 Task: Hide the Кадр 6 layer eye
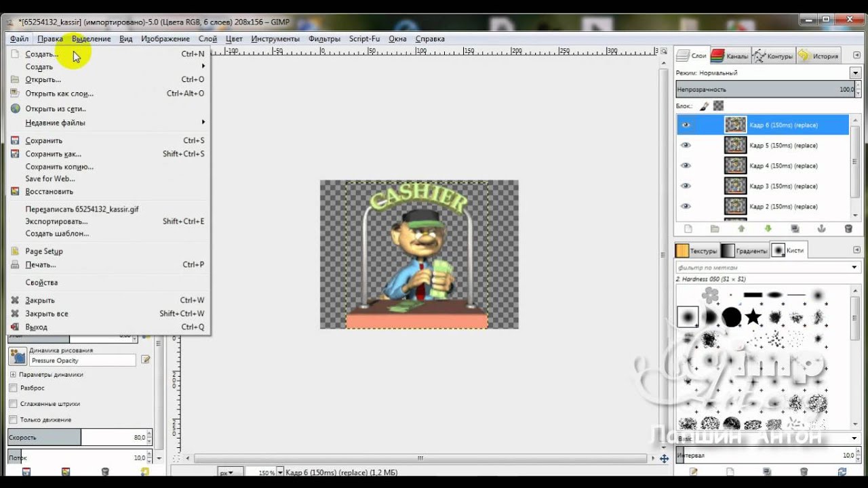click(x=686, y=125)
